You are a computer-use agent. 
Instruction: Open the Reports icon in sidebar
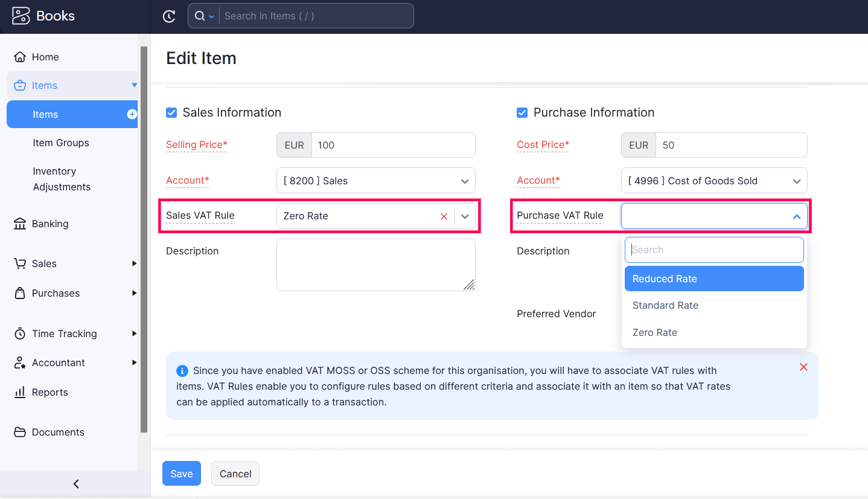coord(20,392)
